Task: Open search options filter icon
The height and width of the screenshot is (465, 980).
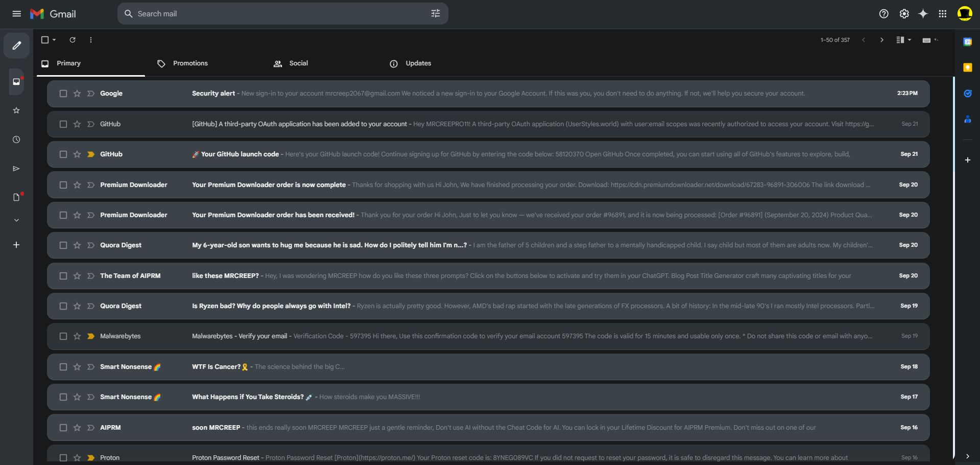Action: tap(436, 14)
